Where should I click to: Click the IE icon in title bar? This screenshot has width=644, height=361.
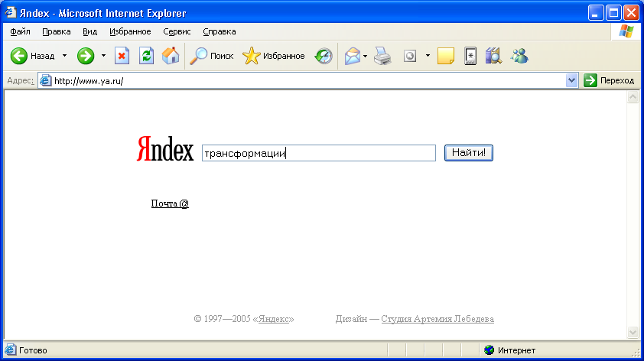pyautogui.click(x=10, y=13)
